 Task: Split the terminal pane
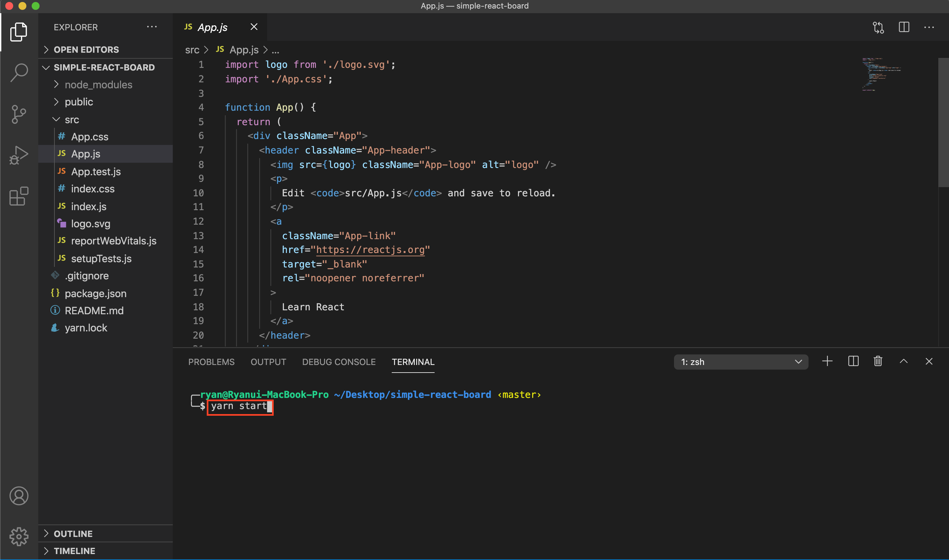[x=853, y=361]
